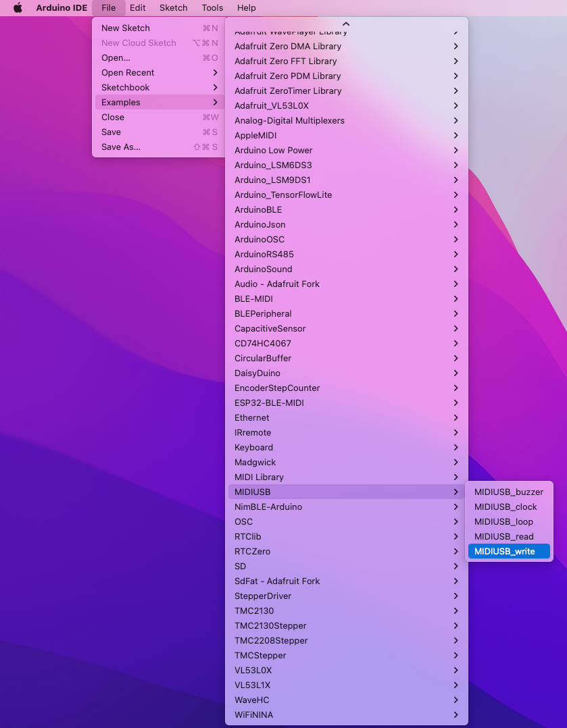
Task: Expand the RTClib examples
Action: click(346, 536)
